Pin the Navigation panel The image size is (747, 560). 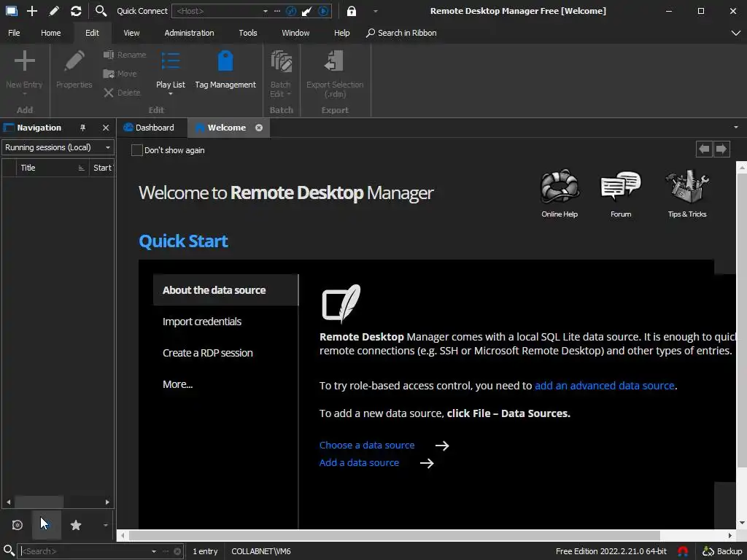[x=82, y=128]
